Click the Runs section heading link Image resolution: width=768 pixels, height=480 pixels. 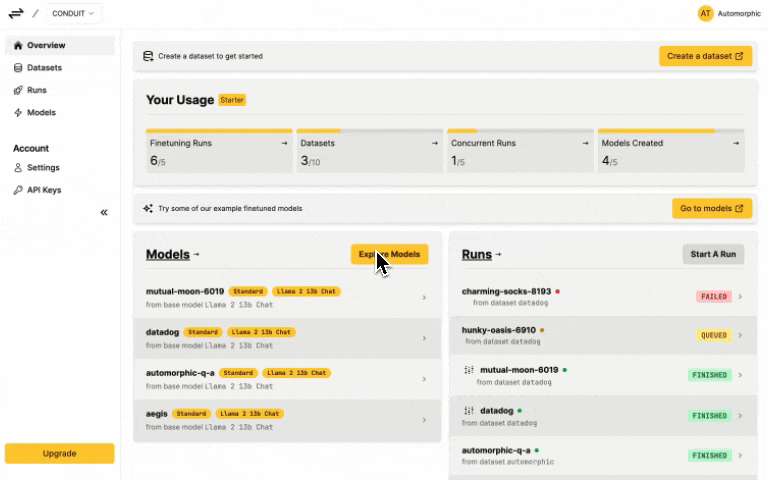coord(480,255)
